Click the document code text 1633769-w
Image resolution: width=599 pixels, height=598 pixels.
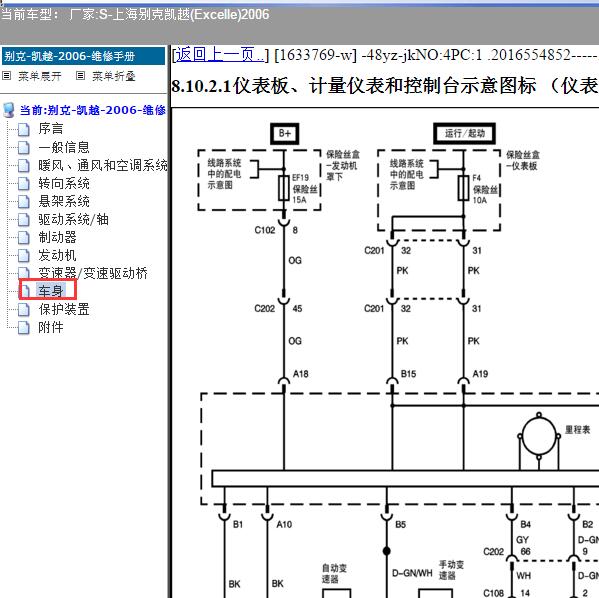pyautogui.click(x=315, y=55)
